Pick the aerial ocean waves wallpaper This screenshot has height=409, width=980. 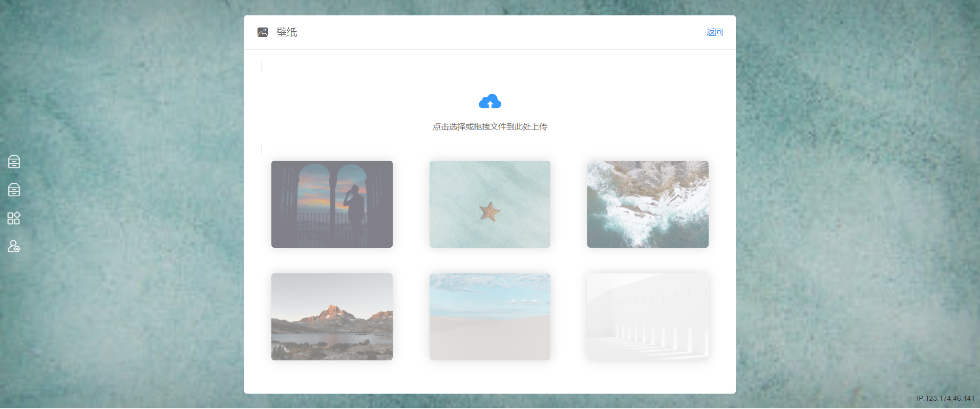click(x=648, y=204)
